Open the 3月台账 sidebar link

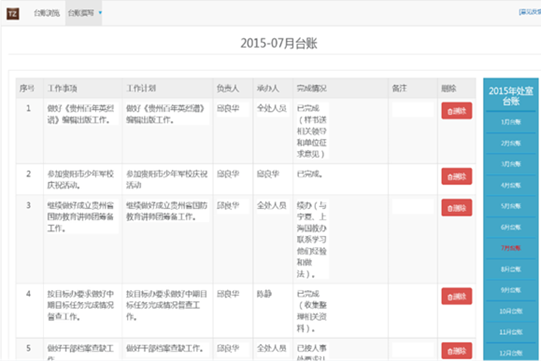[511, 164]
